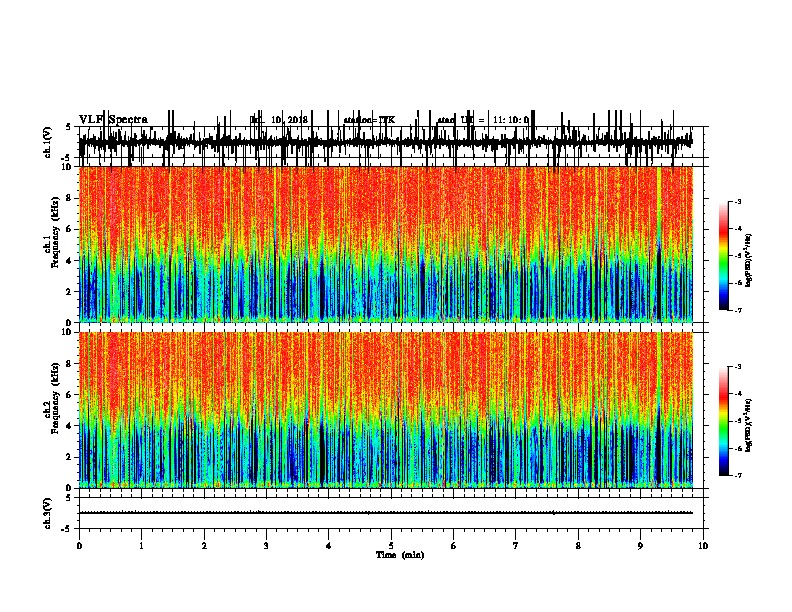Click the ch.1 colorbar log(PSD) units label
This screenshot has width=792, height=612.
pyautogui.click(x=749, y=261)
